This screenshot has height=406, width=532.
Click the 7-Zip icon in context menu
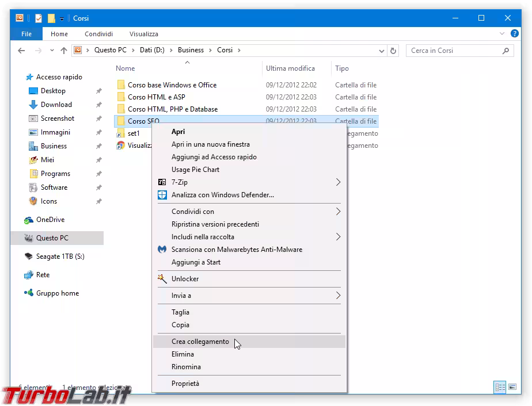coord(162,182)
